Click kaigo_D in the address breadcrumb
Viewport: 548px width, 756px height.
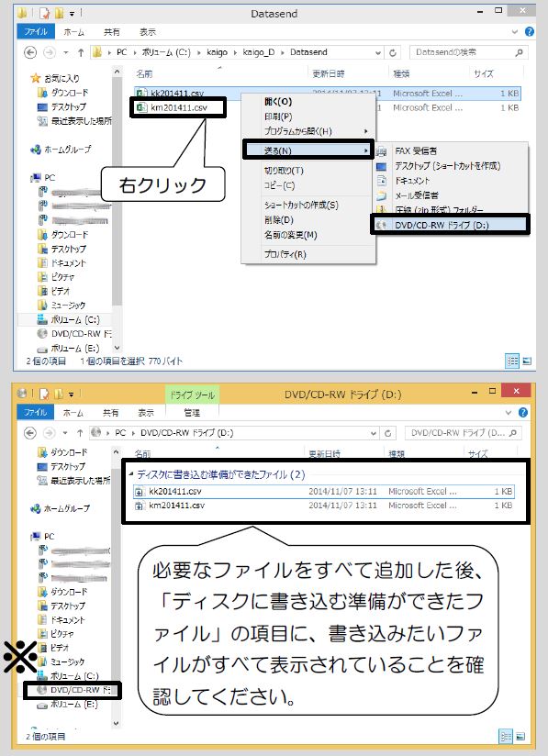(x=258, y=52)
